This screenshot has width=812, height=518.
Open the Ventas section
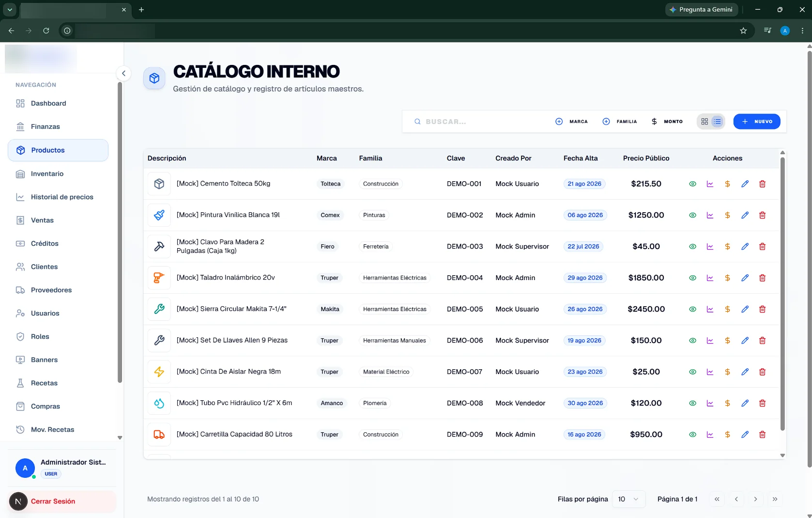pos(58,220)
